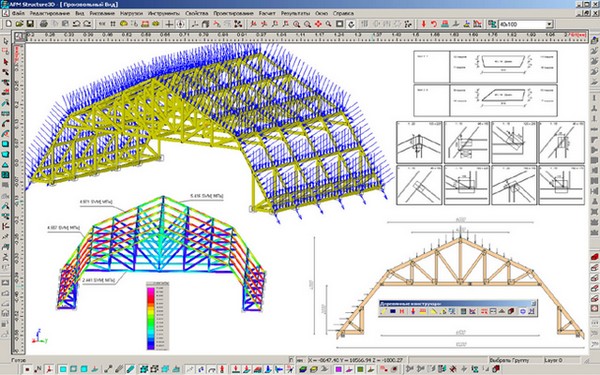Open a file with the folder icon

pos(19,24)
